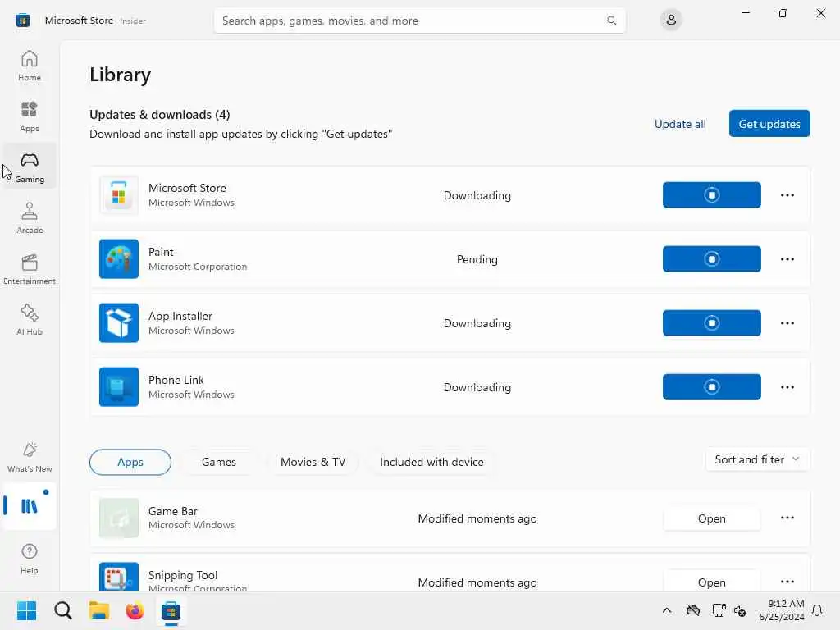Open the Help page
This screenshot has width=840, height=630.
pos(30,559)
